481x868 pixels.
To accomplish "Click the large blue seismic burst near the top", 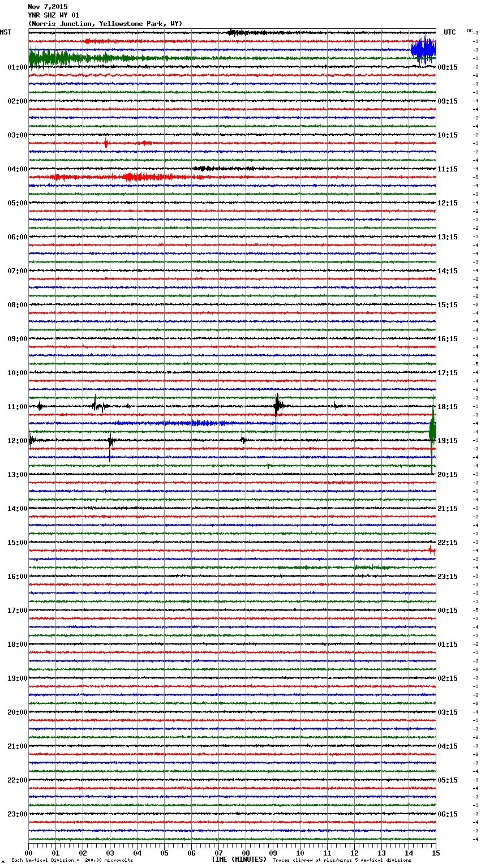I will point(423,50).
